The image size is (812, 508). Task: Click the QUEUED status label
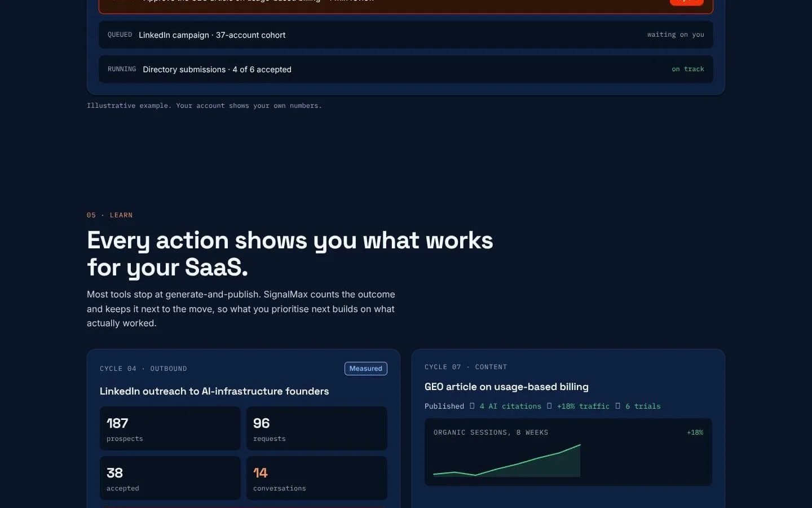point(120,35)
